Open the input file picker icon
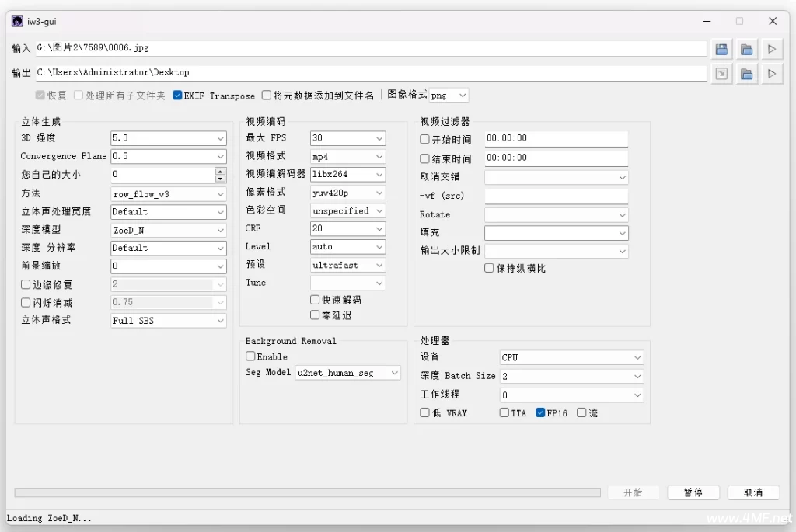 point(721,48)
